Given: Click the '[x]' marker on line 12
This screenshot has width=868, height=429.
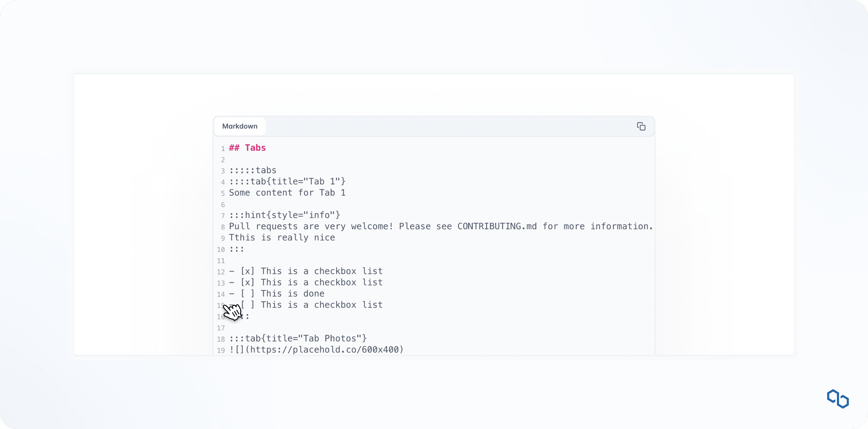Looking at the screenshot, I should 247,271.
